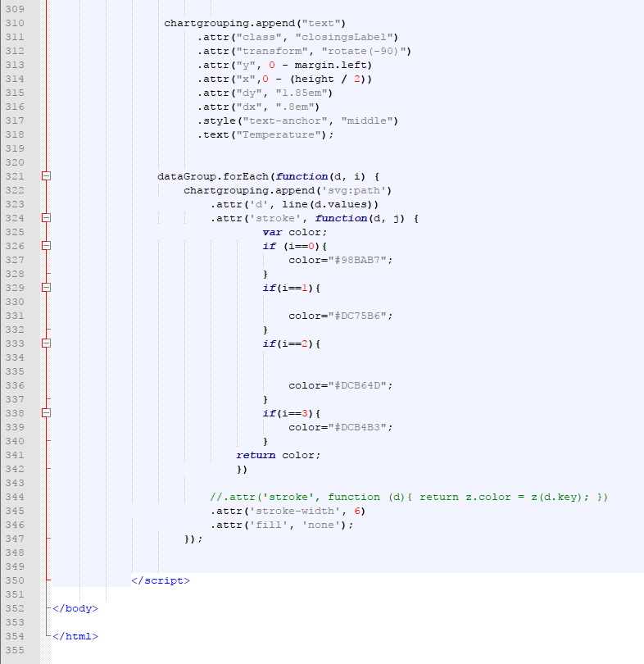This screenshot has height=664, width=644.
Task: Click the color value "#DCB64D"
Action: tap(357, 386)
